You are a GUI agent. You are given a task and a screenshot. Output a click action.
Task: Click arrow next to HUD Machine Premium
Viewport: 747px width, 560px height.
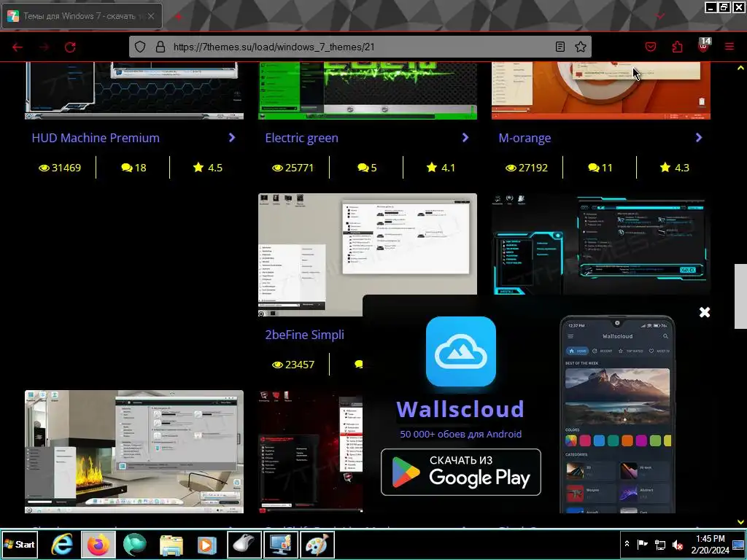(x=232, y=138)
